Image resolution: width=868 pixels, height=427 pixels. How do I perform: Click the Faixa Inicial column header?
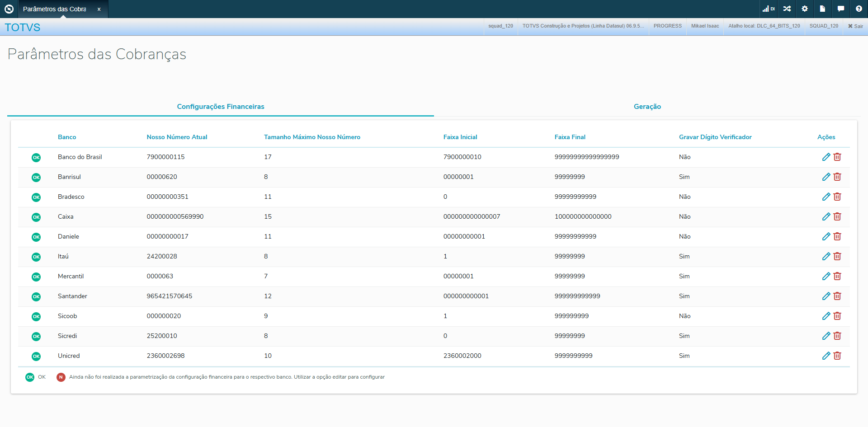(460, 137)
